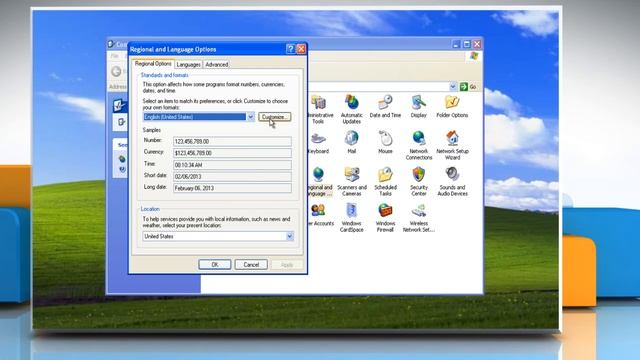
Task: Minimize the Control Panel window
Action: pos(456,44)
